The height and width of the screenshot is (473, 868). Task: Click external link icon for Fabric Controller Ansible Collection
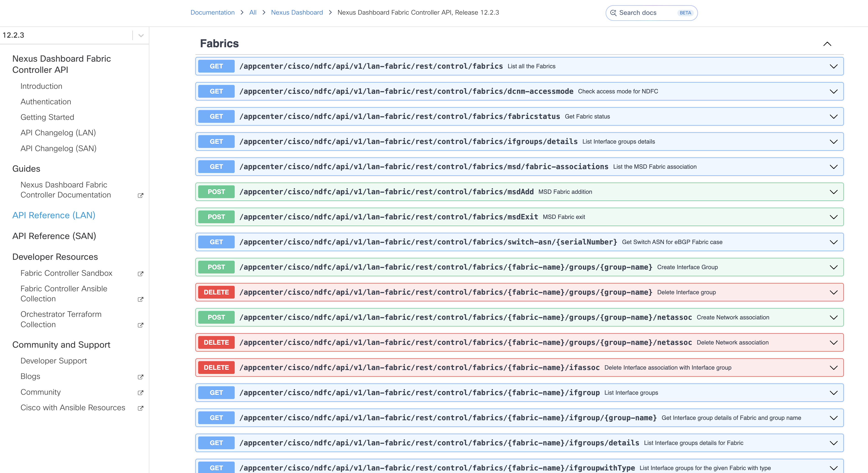point(140,299)
